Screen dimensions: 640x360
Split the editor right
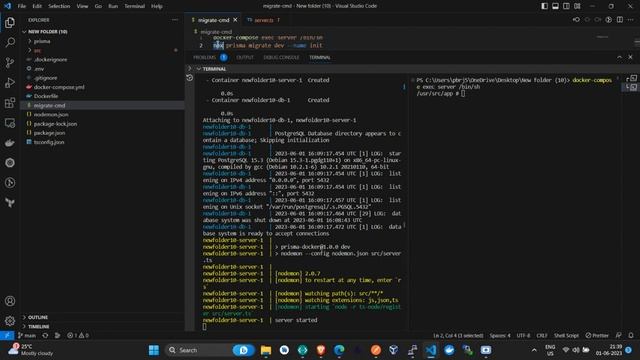click(x=620, y=20)
